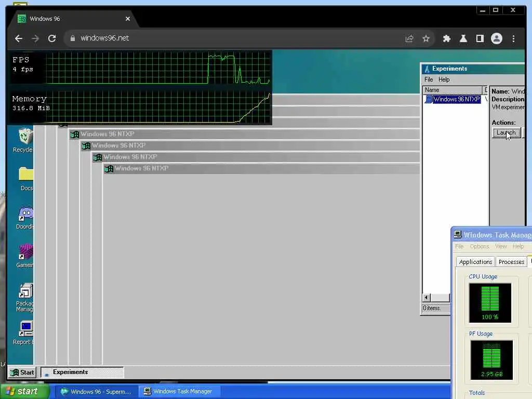Screen dimensions: 532x399
Task: Close the Windows 96 browser tab
Action: pos(128,19)
